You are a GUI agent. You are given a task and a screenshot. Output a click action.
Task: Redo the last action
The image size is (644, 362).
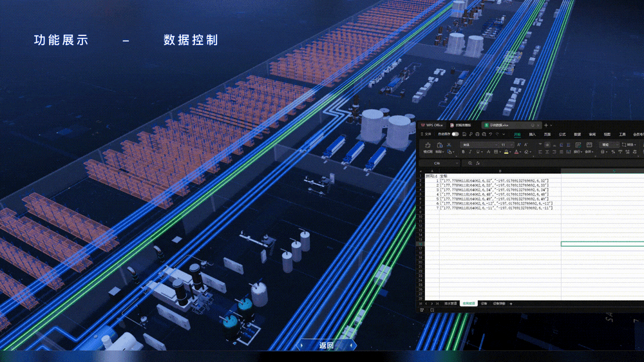click(x=497, y=135)
